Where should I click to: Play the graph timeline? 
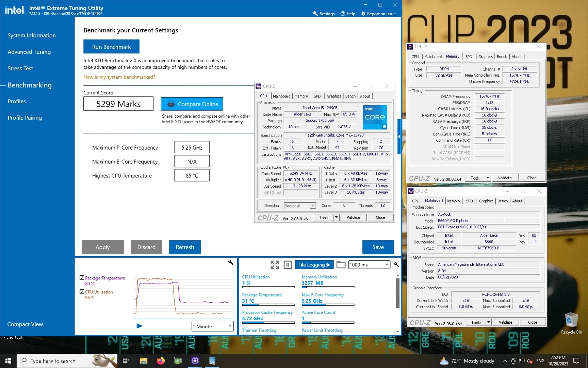[x=140, y=326]
